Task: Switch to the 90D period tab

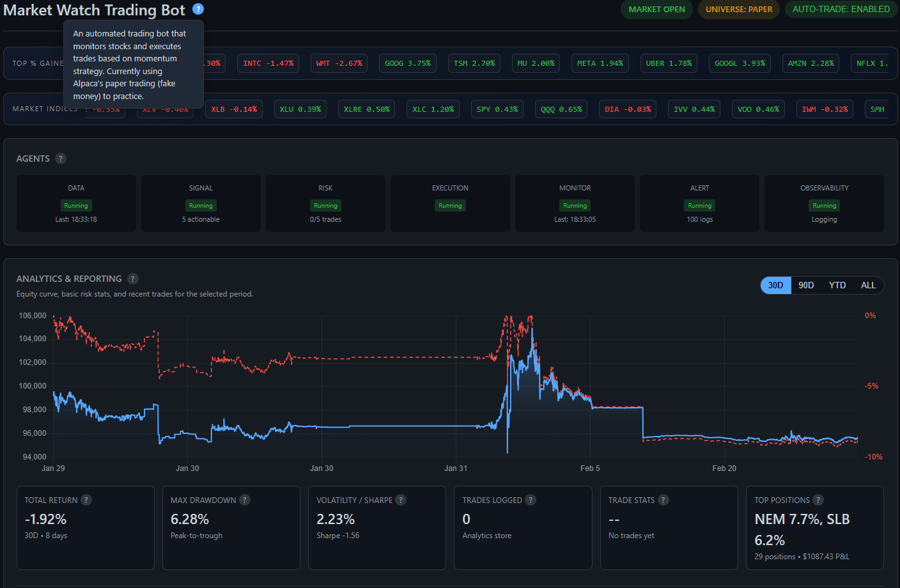Action: click(x=806, y=285)
